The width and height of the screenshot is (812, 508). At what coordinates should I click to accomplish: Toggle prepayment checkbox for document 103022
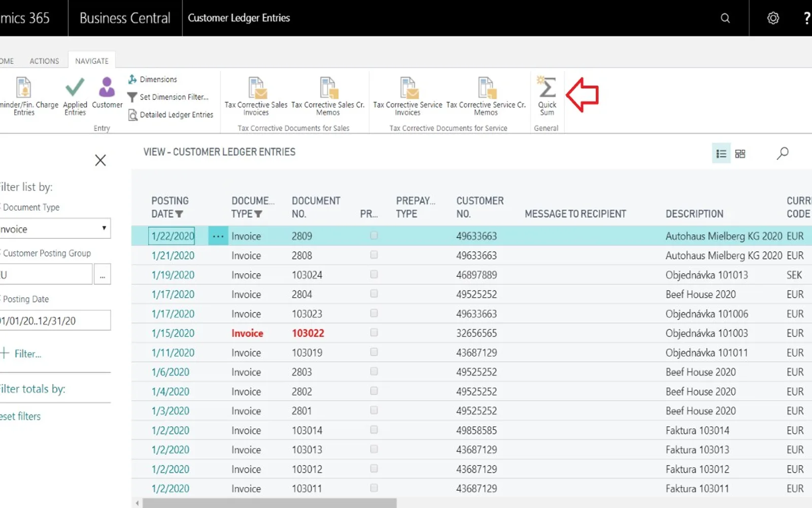click(x=374, y=333)
